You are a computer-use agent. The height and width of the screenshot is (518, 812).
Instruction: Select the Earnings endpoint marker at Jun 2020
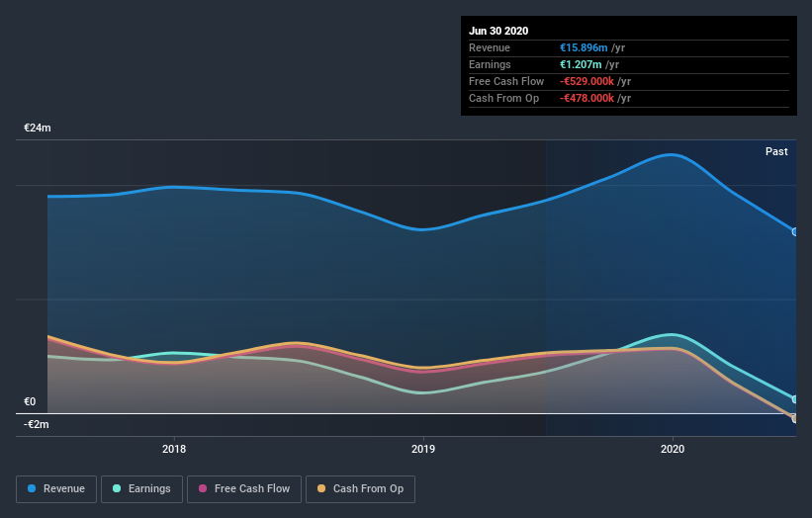pyautogui.click(x=795, y=399)
